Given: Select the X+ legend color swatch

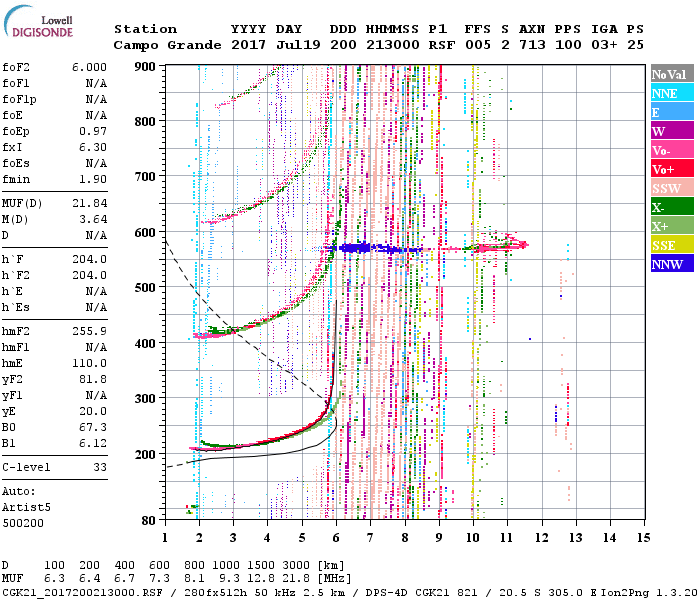Looking at the screenshot, I should 672,225.
